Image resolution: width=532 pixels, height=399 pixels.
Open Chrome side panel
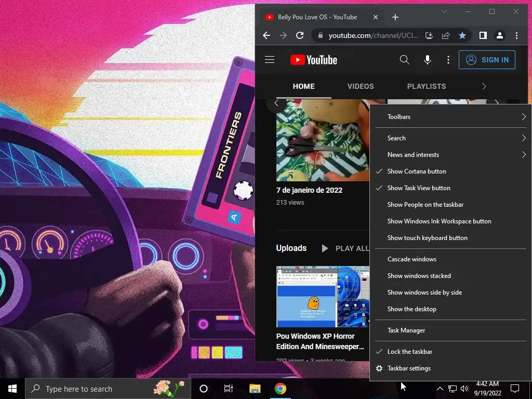point(483,35)
